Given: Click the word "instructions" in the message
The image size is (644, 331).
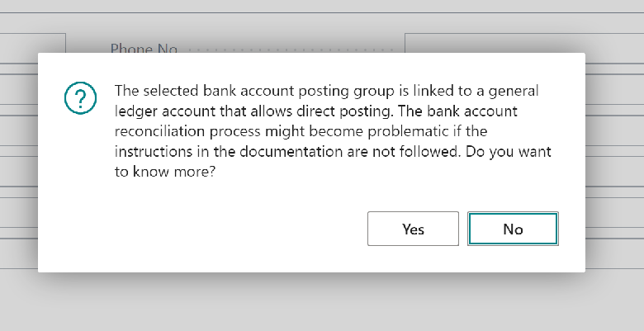Looking at the screenshot, I should (x=153, y=152).
